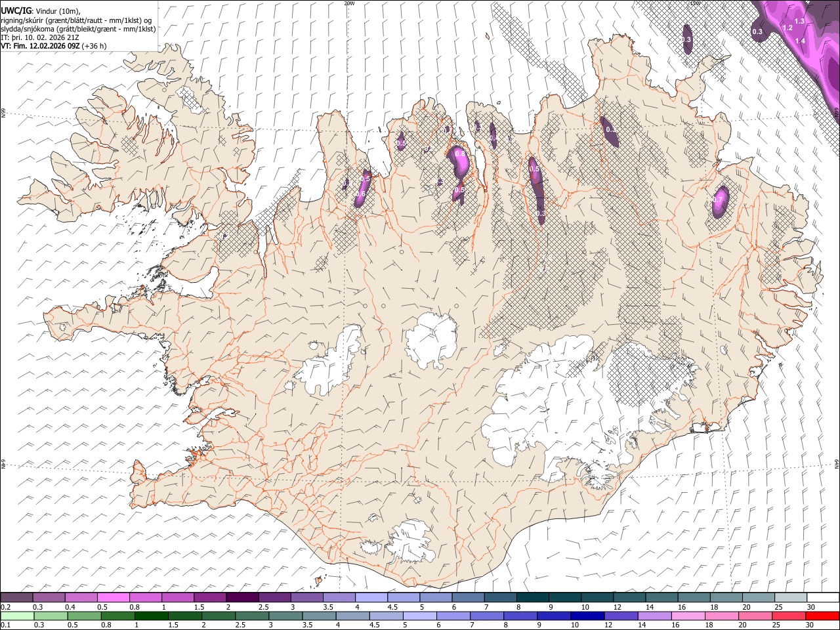Click the 0.2 swatch in the upper legend row
The width and height of the screenshot is (840, 630).
[x=17, y=598]
